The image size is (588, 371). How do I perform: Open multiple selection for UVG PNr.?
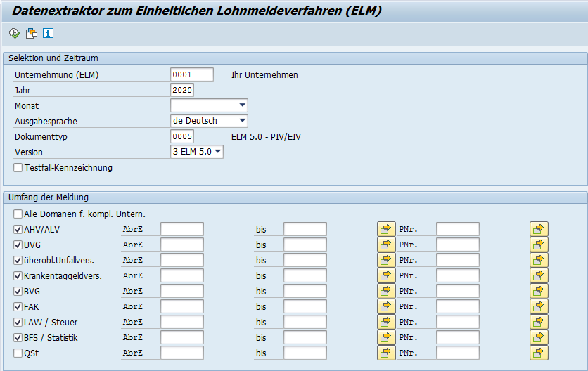pos(539,245)
